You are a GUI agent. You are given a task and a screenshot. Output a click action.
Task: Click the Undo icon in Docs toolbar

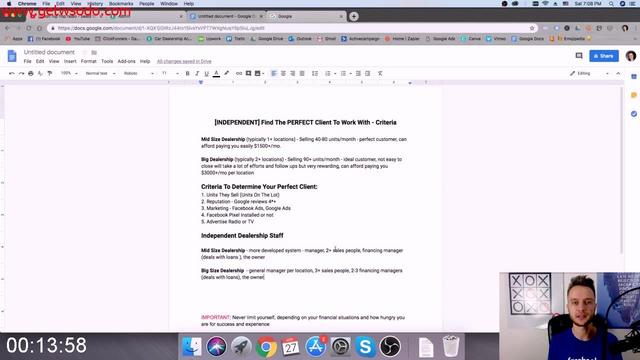[x=12, y=73]
